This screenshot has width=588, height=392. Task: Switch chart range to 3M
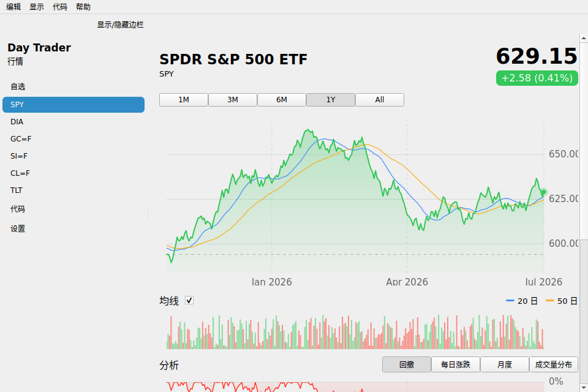coord(233,100)
